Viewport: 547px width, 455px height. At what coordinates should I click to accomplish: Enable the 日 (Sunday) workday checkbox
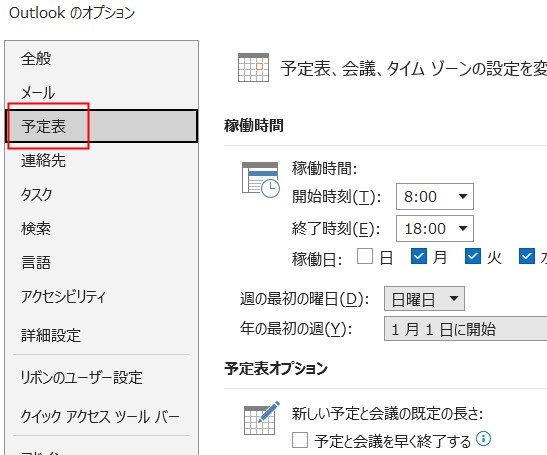pos(365,256)
